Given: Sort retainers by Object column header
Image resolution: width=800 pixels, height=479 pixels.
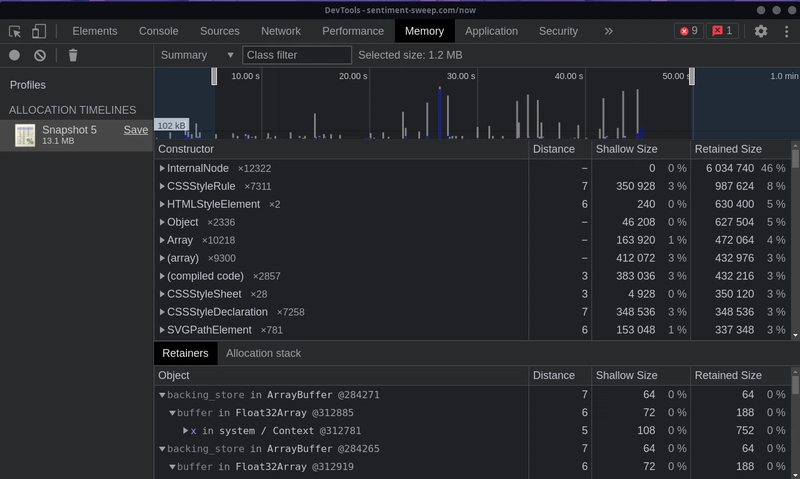Looking at the screenshot, I should (x=341, y=375).
